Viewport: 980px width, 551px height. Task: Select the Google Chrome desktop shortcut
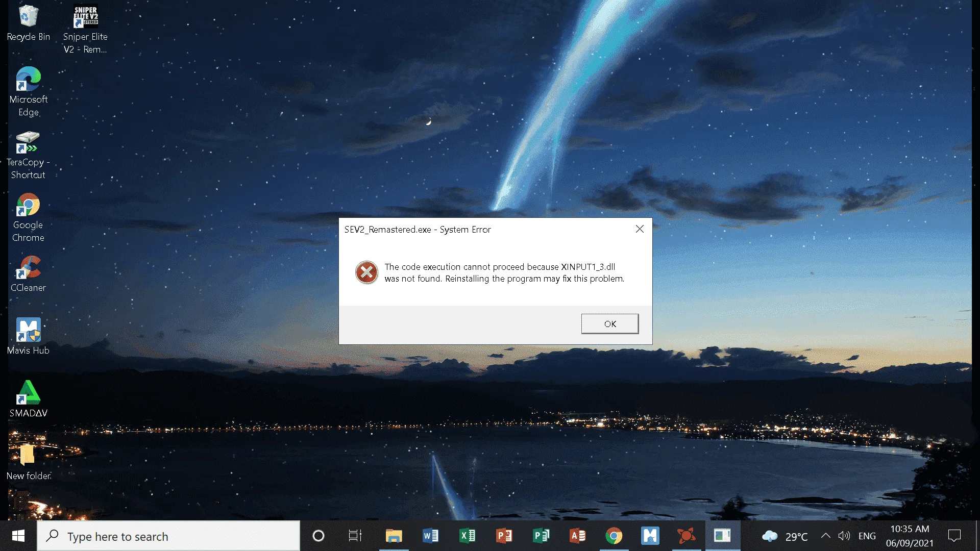click(x=28, y=217)
